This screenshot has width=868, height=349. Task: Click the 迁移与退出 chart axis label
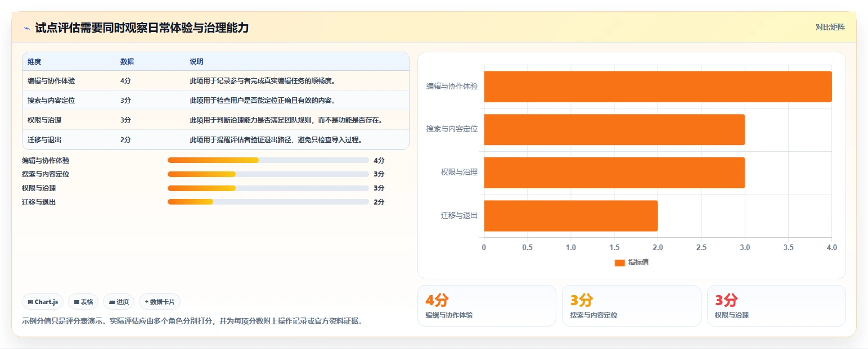459,216
